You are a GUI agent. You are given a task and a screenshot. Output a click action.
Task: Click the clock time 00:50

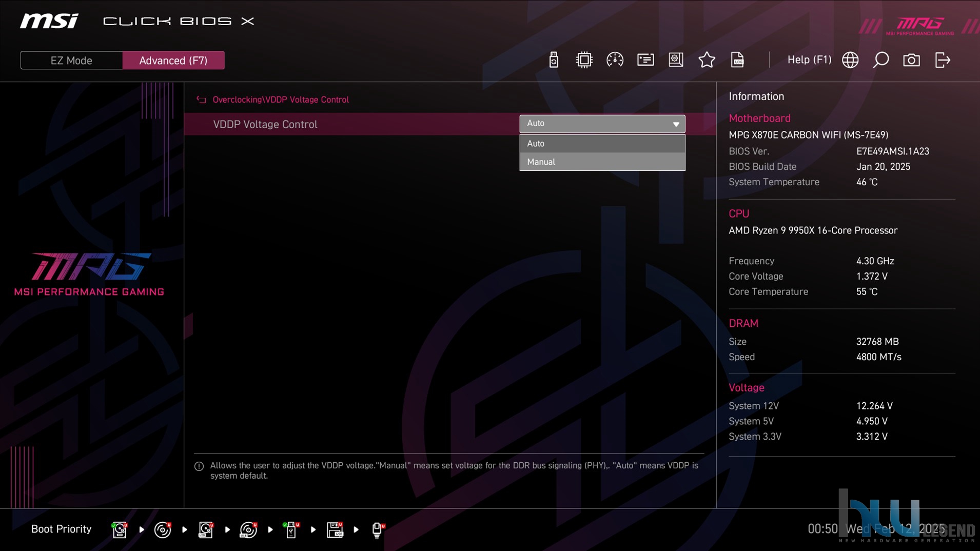tap(822, 529)
